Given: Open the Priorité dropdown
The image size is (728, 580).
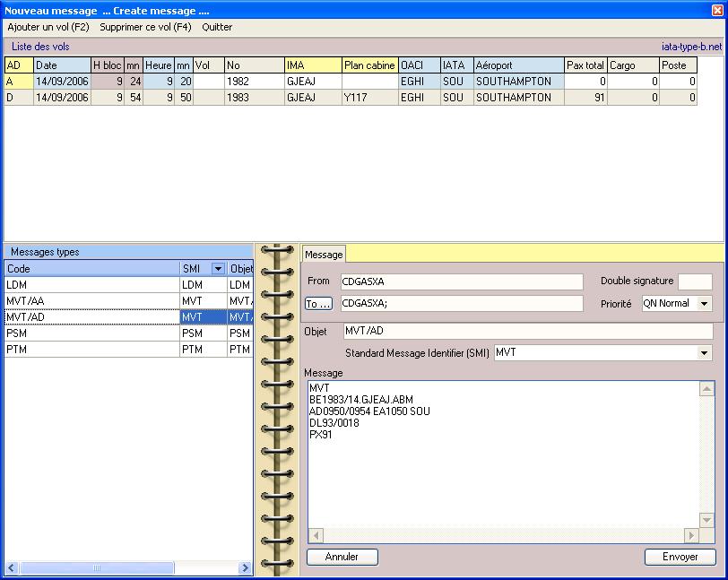Looking at the screenshot, I should (x=704, y=304).
